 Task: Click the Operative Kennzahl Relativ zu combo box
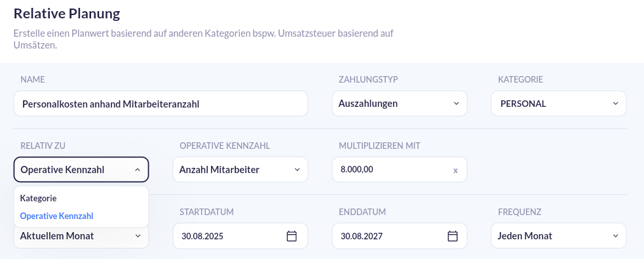click(x=81, y=169)
